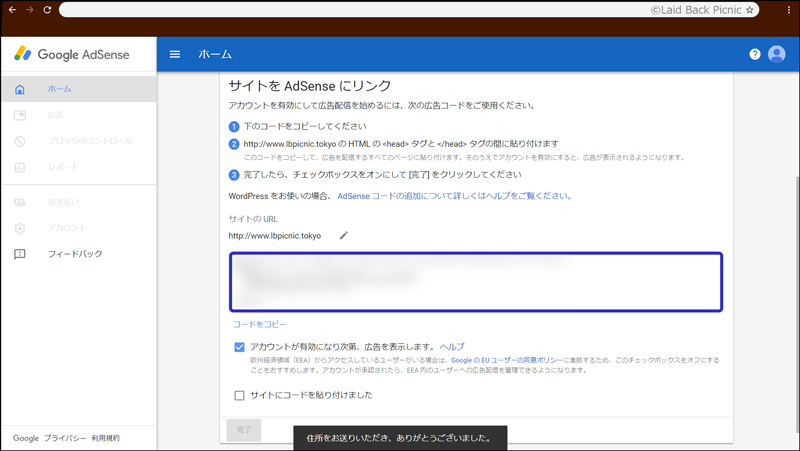This screenshot has height=451, width=800.
Task: Reload the page with refresh icon
Action: pyautogui.click(x=47, y=10)
